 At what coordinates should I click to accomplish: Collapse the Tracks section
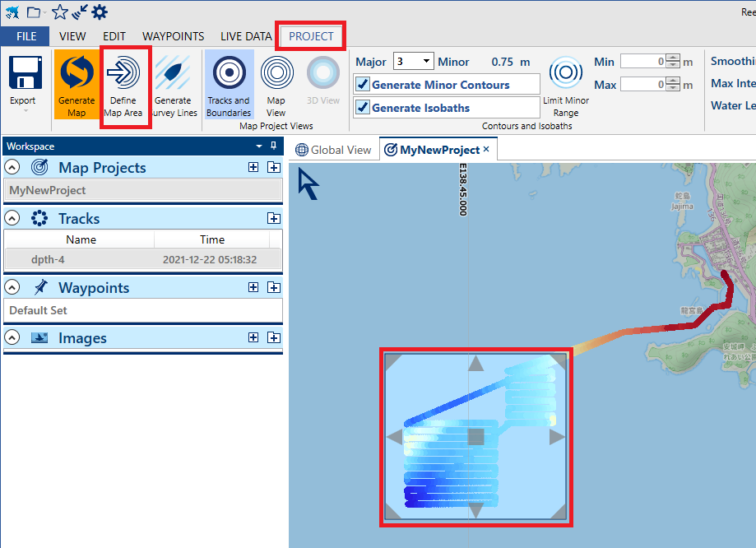(12, 219)
